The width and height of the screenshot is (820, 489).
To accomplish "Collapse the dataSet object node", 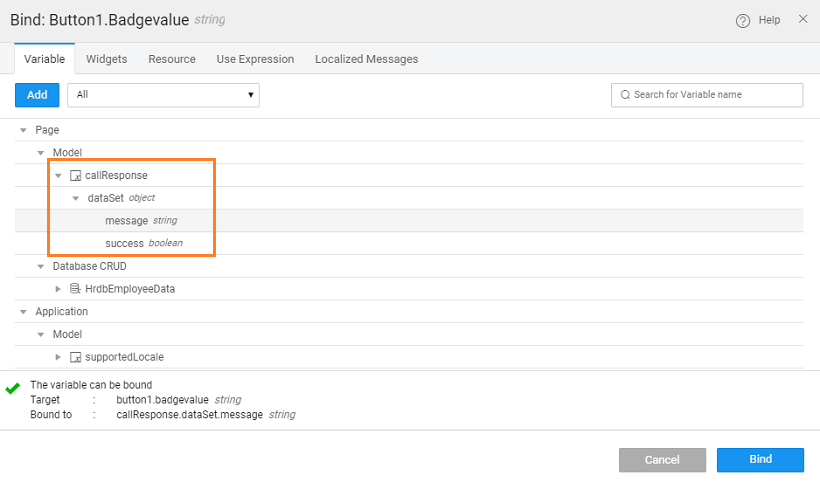I will tap(75, 198).
